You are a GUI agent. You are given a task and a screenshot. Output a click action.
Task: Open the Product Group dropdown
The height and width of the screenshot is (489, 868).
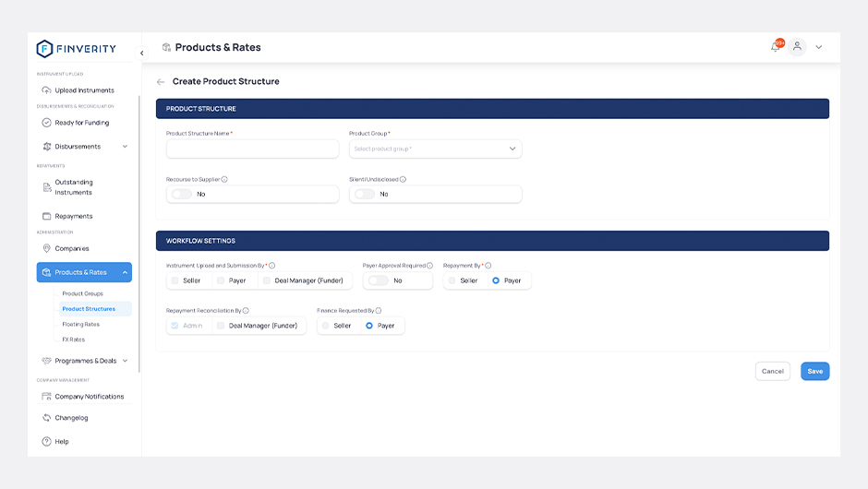[435, 149]
